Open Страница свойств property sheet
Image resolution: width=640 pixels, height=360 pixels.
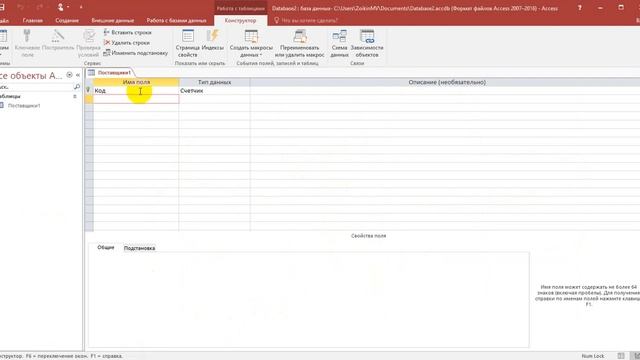(x=188, y=43)
